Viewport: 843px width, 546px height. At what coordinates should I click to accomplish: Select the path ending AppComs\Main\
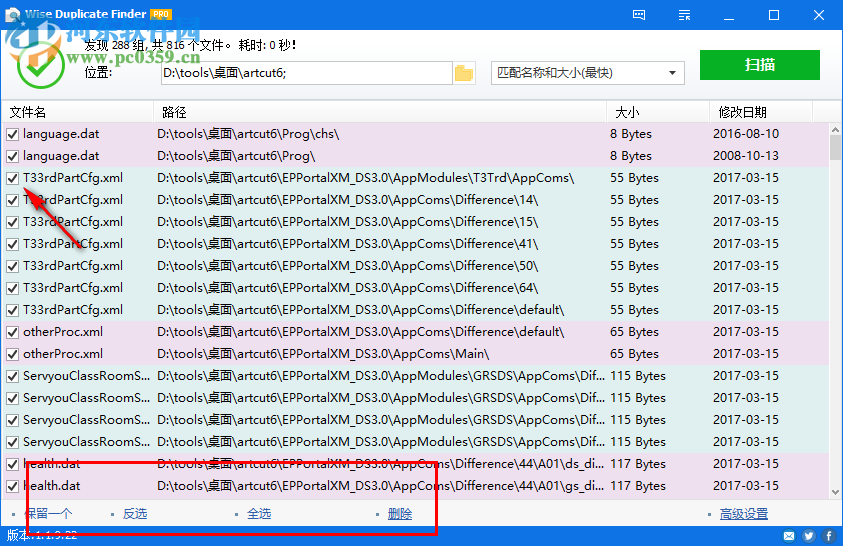(323, 354)
